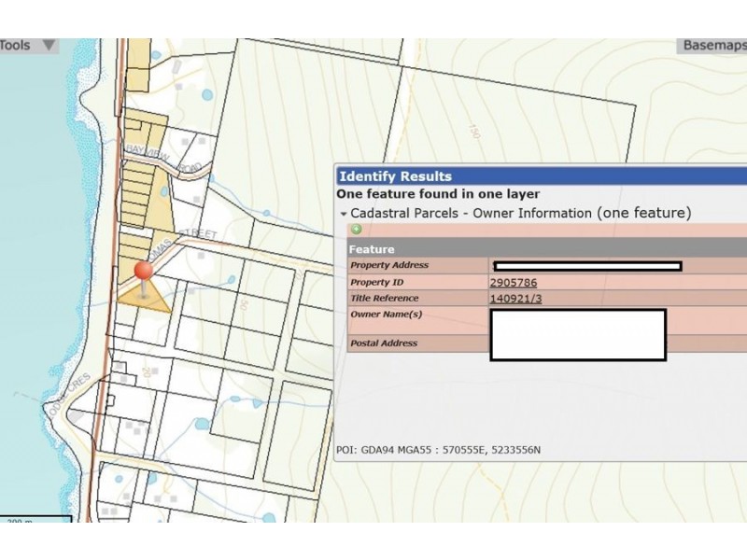Click the green plus icon in results
747x560 pixels.
tap(356, 230)
